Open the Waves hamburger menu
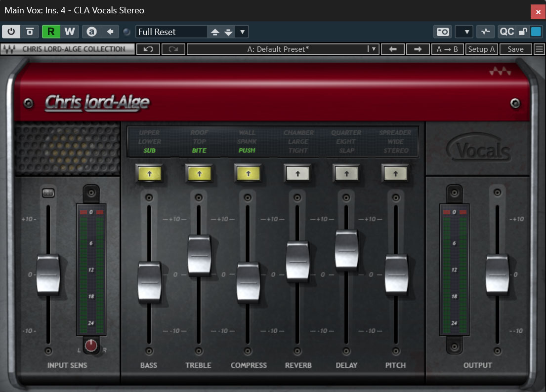This screenshot has height=392, width=546. tap(539, 49)
